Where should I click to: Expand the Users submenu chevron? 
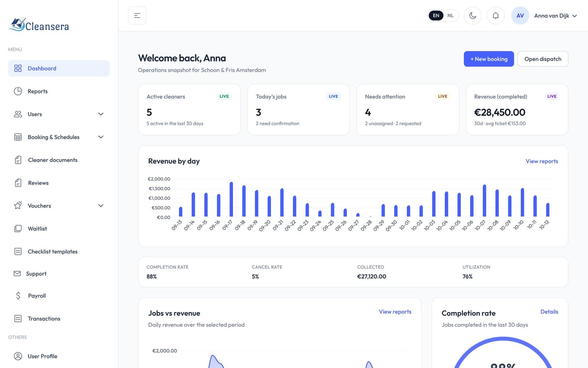(x=101, y=114)
